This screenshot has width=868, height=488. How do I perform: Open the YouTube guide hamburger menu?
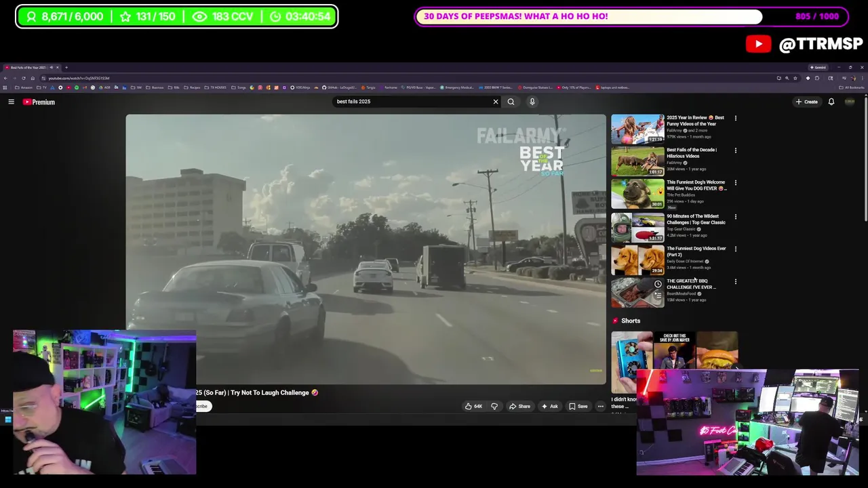tap(11, 102)
